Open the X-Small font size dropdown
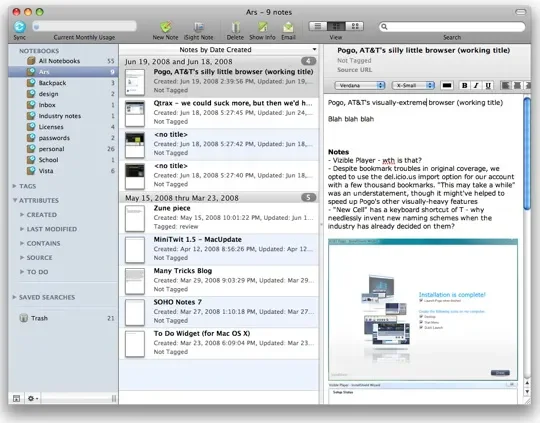Viewport: 540px width, 423px height. [413, 85]
